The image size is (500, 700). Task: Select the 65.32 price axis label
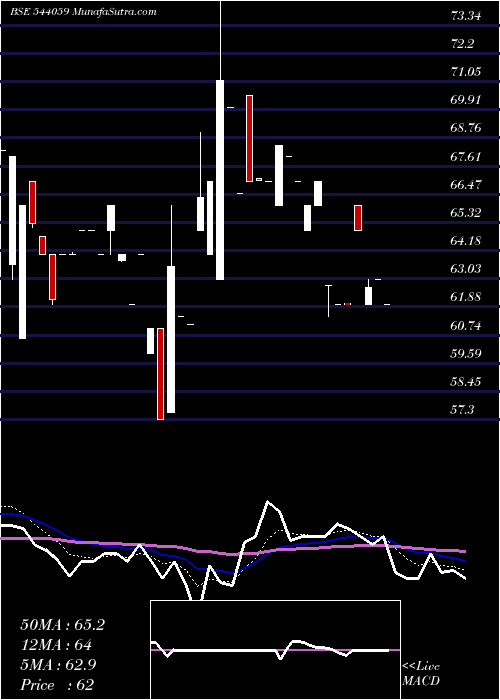(466, 212)
